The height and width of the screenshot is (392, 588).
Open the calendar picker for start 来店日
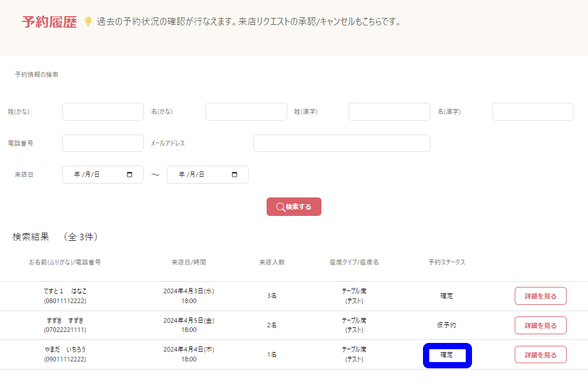(x=129, y=174)
